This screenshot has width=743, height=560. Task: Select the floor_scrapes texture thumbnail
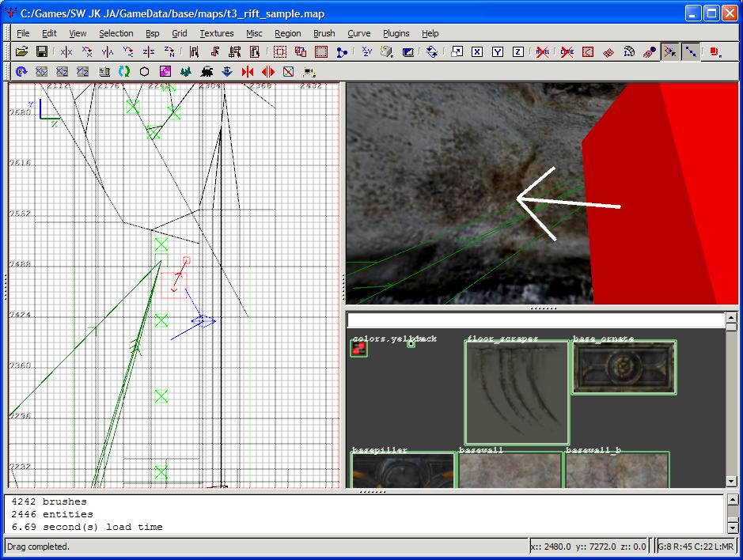tap(517, 392)
